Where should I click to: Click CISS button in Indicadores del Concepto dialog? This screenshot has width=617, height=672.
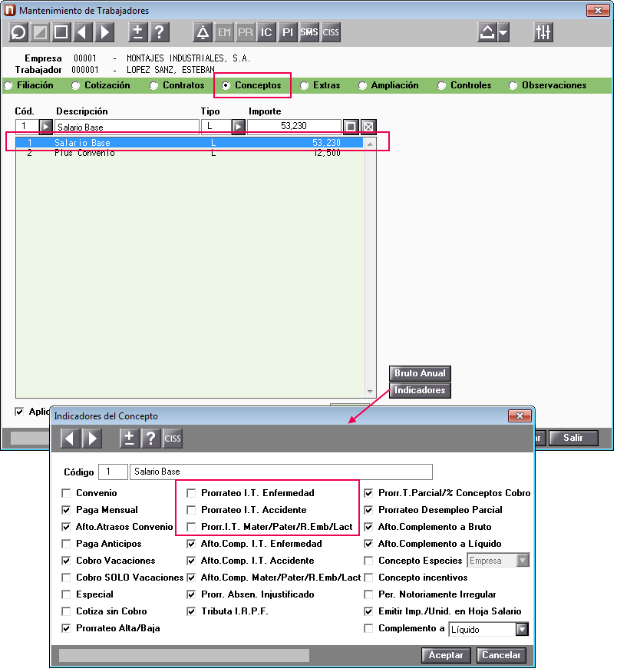click(173, 438)
